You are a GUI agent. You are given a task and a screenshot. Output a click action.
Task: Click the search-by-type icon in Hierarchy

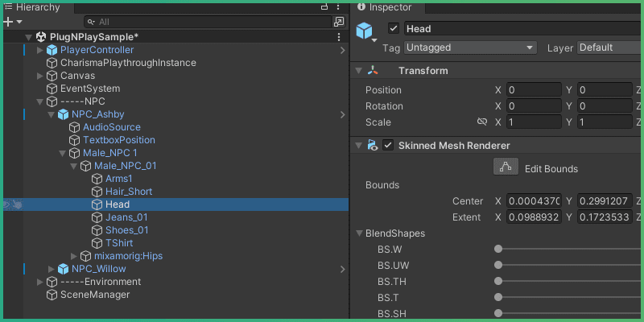339,22
